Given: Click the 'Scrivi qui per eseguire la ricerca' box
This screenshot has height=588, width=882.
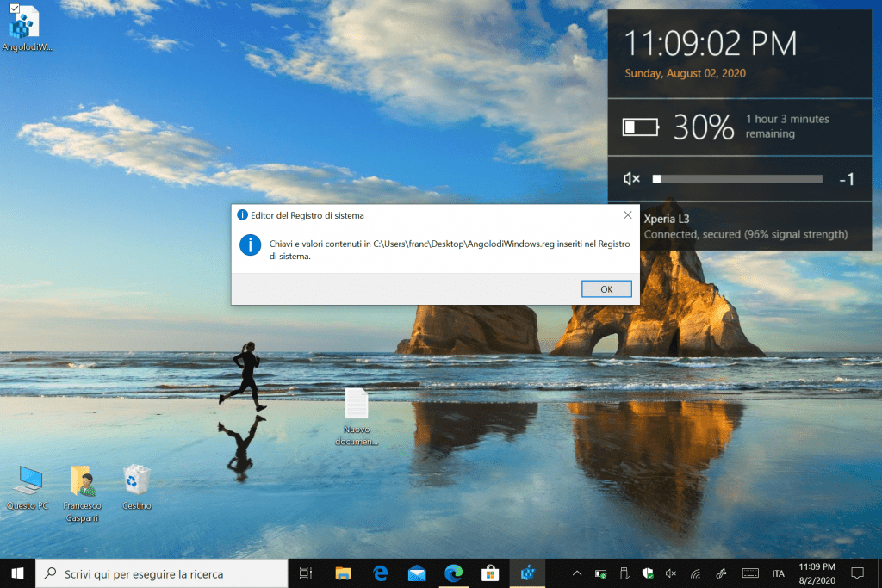Looking at the screenshot, I should (x=164, y=573).
